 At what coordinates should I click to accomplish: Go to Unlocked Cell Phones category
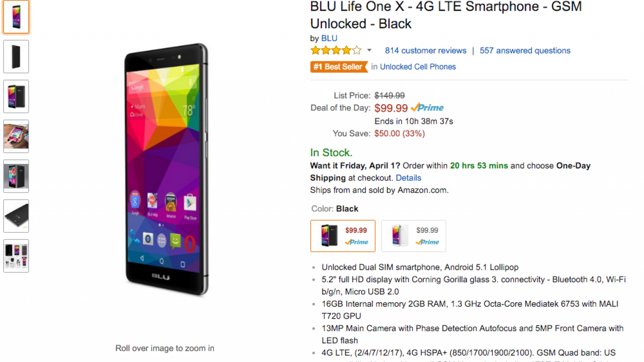pos(418,67)
